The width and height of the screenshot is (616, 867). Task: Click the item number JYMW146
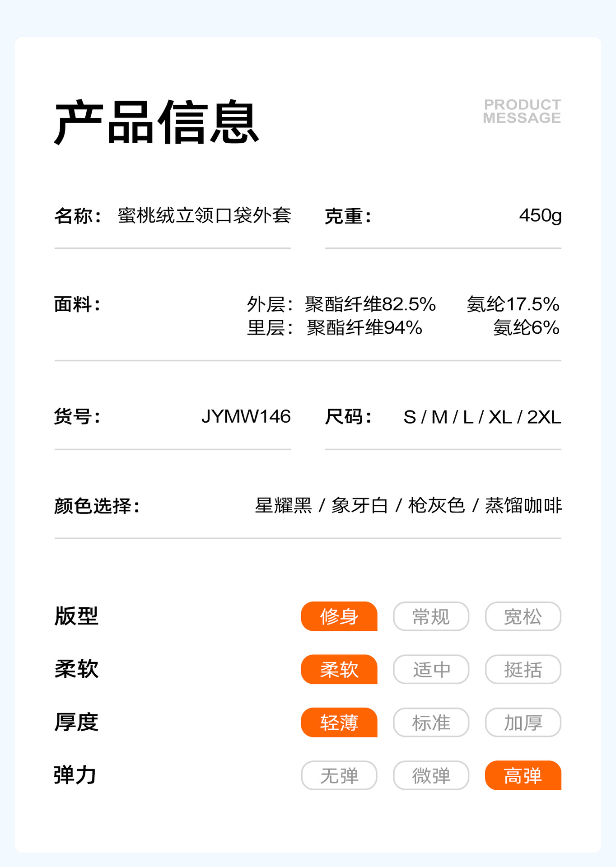click(246, 416)
